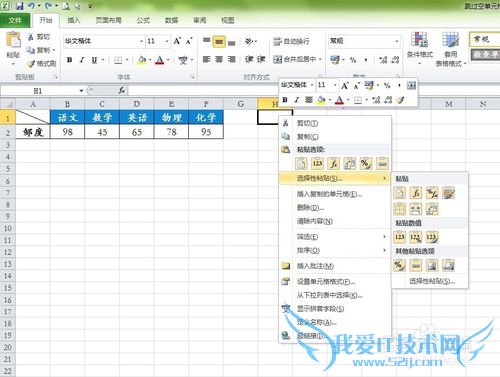Toggle bottom align in ribbon
Image resolution: width=500 pixels, height=377 pixels.
(x=231, y=42)
